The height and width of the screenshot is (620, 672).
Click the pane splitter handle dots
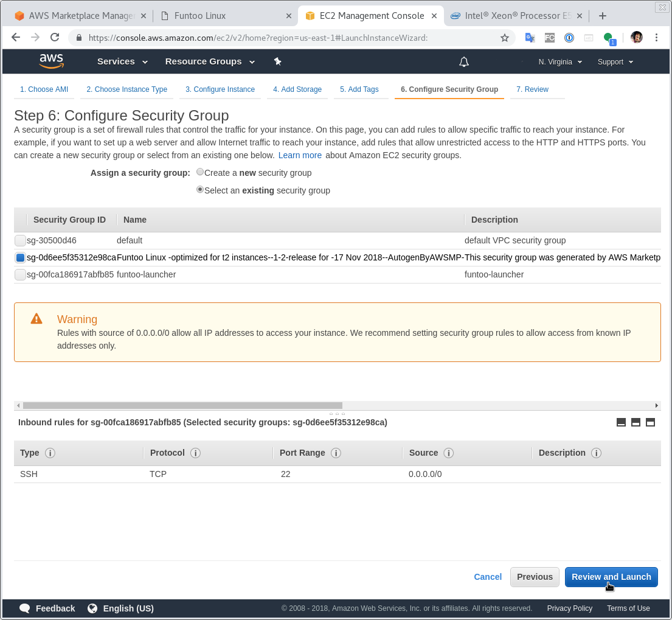coord(337,414)
